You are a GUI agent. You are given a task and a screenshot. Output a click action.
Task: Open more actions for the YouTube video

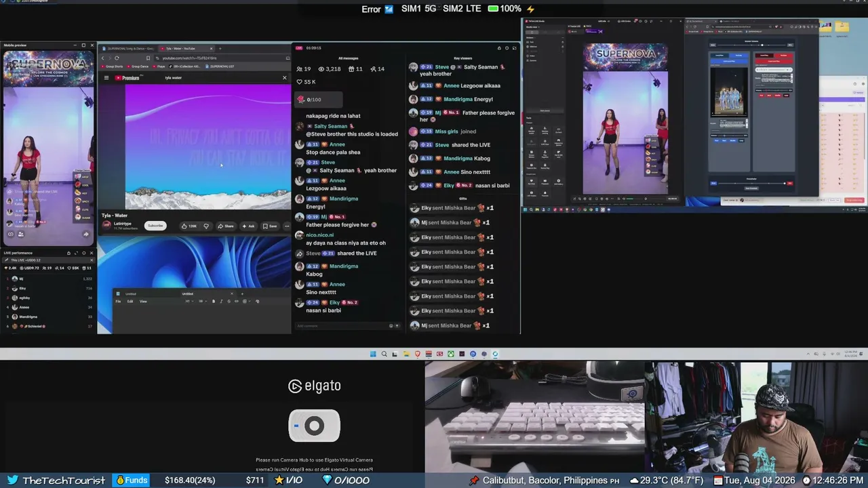(x=286, y=226)
